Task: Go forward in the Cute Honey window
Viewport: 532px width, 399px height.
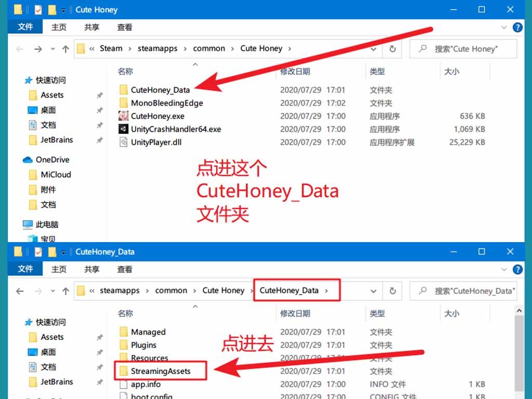Action: pos(38,49)
